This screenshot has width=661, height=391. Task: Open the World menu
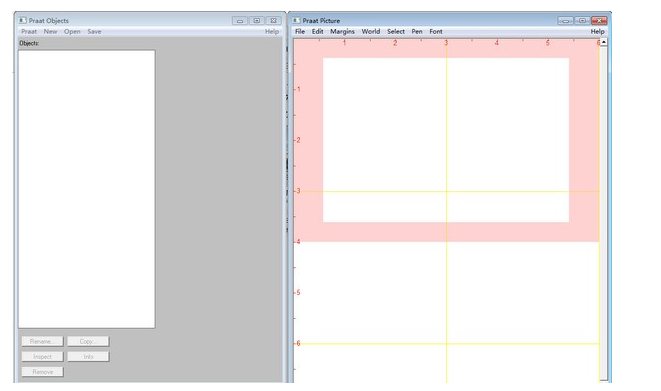pos(371,32)
